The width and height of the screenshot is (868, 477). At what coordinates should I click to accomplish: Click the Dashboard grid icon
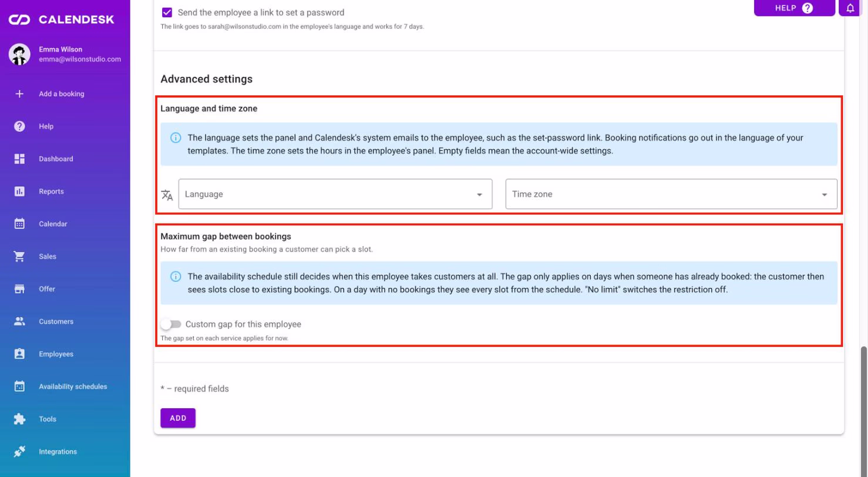[x=19, y=159]
